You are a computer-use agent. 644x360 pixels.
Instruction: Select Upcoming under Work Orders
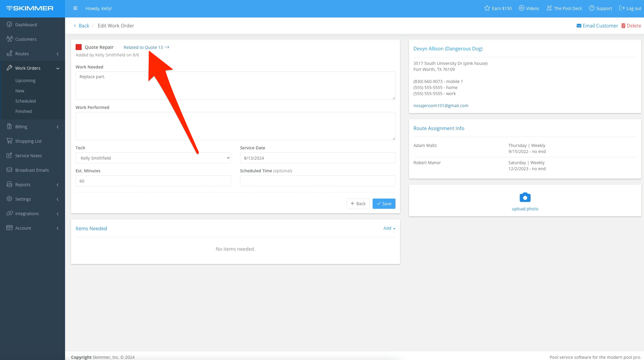point(25,81)
